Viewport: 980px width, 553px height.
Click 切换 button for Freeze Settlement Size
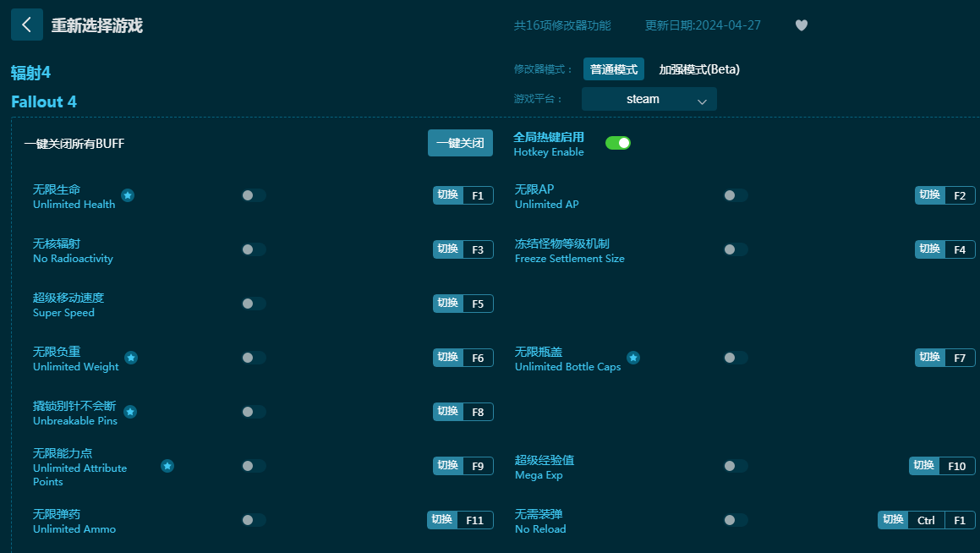pyautogui.click(x=930, y=249)
